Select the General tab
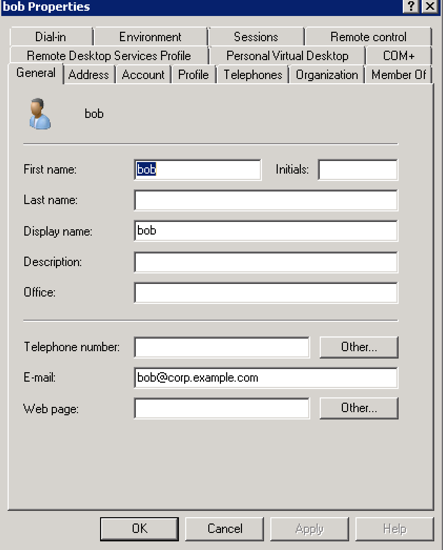Screen dimensions: 443x550 [x=36, y=73]
